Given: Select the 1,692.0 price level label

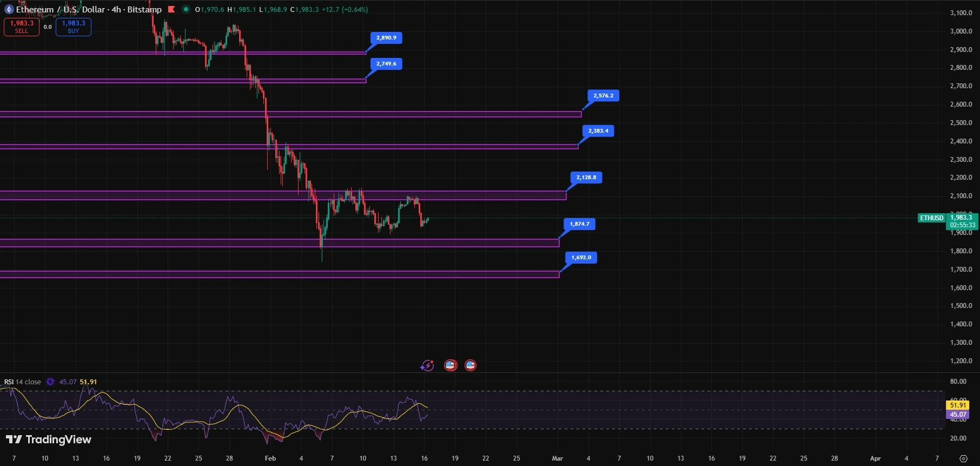Looking at the screenshot, I should pyautogui.click(x=581, y=258).
